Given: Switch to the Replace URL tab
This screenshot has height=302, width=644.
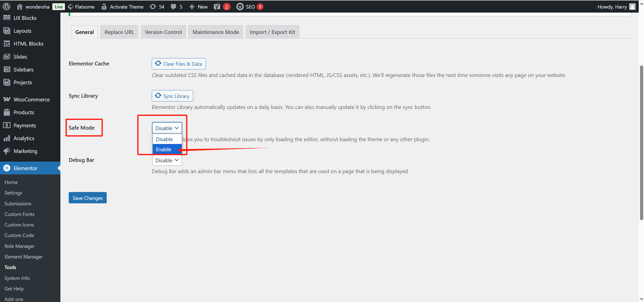Looking at the screenshot, I should [119, 32].
